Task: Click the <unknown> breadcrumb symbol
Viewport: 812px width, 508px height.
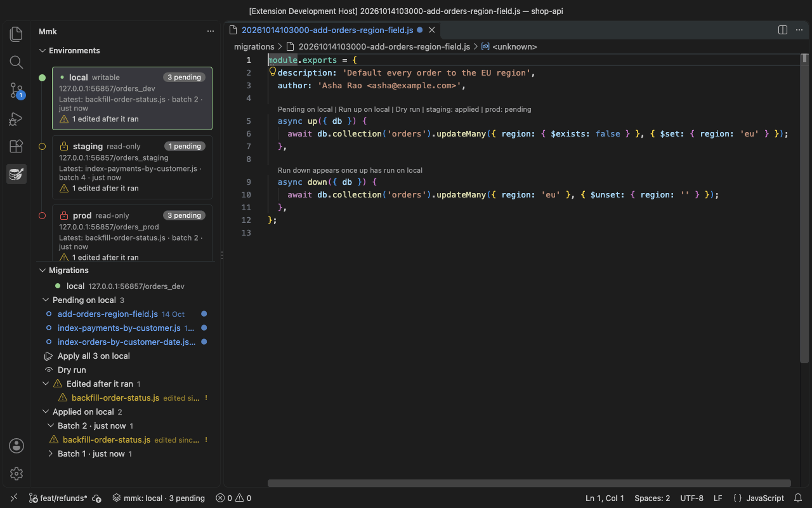Action: pos(509,46)
